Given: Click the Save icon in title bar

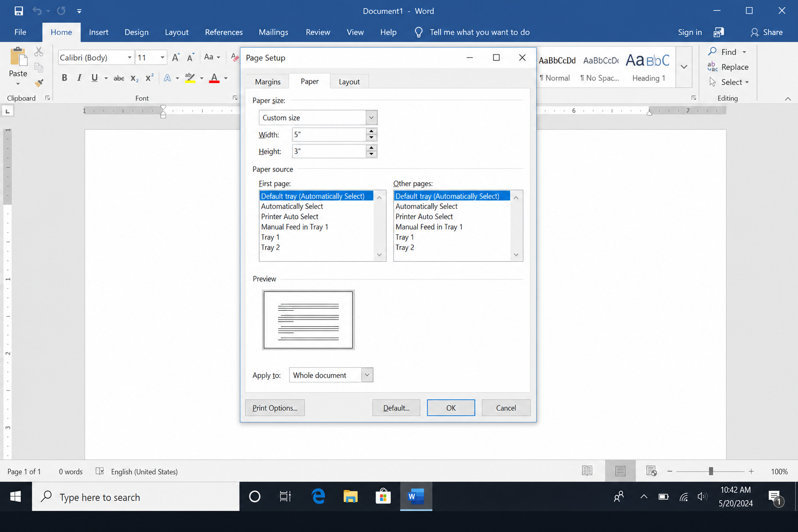Looking at the screenshot, I should pos(19,11).
